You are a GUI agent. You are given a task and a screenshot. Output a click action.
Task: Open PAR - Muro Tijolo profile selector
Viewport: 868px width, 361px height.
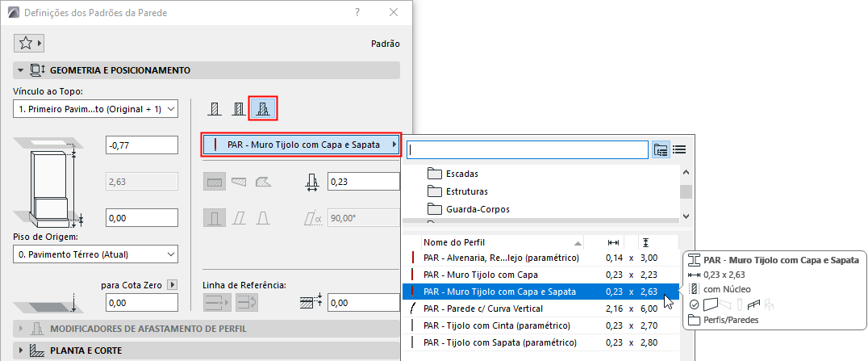pos(301,145)
